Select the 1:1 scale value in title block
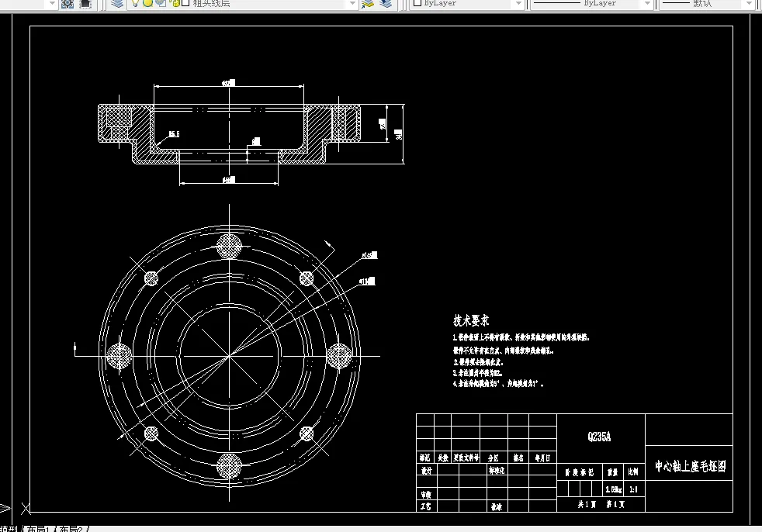This screenshot has width=762, height=532. [633, 489]
